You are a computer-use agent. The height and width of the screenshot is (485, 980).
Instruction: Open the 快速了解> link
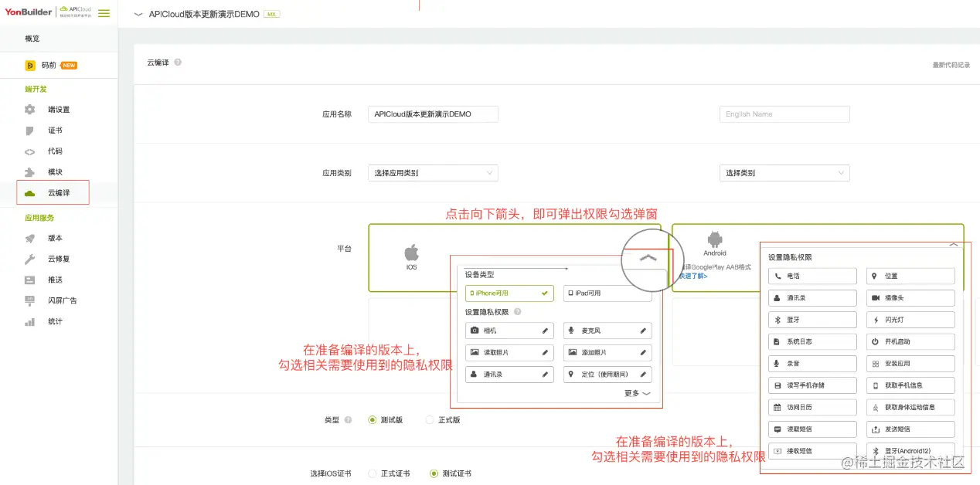(693, 276)
